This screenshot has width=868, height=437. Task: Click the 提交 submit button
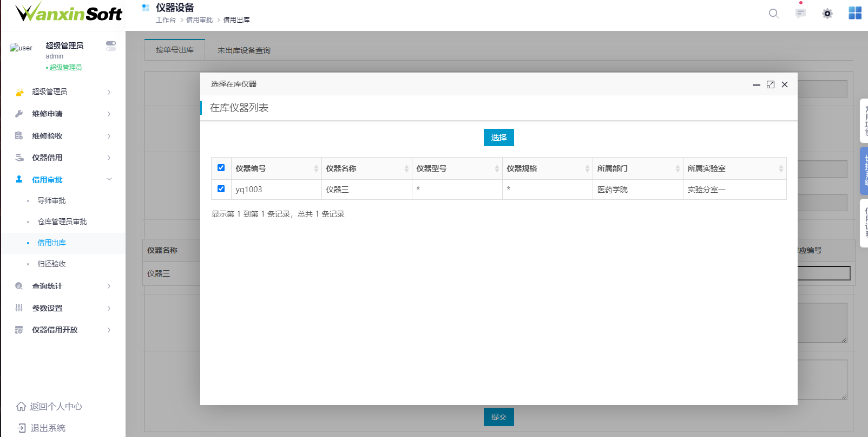click(498, 417)
